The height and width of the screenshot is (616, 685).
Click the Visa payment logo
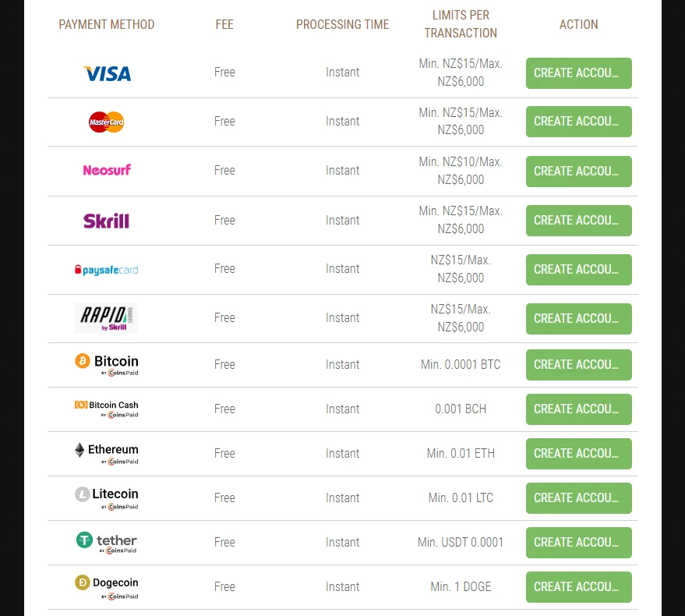(x=107, y=73)
